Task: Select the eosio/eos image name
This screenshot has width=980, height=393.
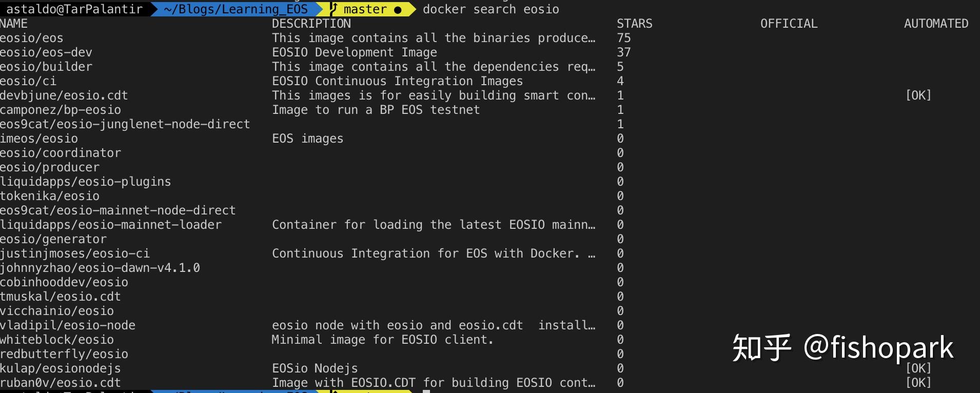Action: [32, 38]
